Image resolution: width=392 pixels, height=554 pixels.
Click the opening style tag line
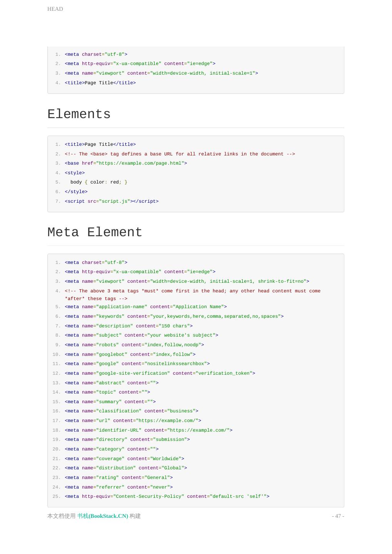[75, 173]
